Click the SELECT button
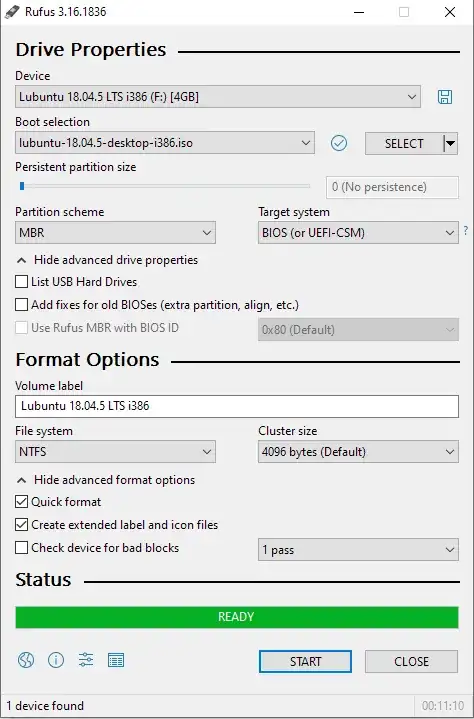Screen dimensions: 474x719 404,144
